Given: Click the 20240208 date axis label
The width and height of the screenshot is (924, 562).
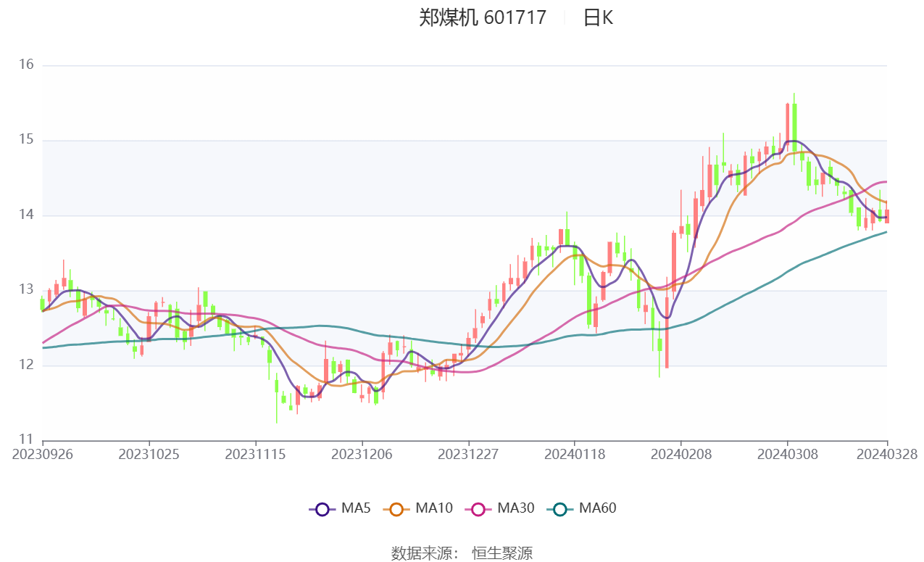Looking at the screenshot, I should (680, 454).
